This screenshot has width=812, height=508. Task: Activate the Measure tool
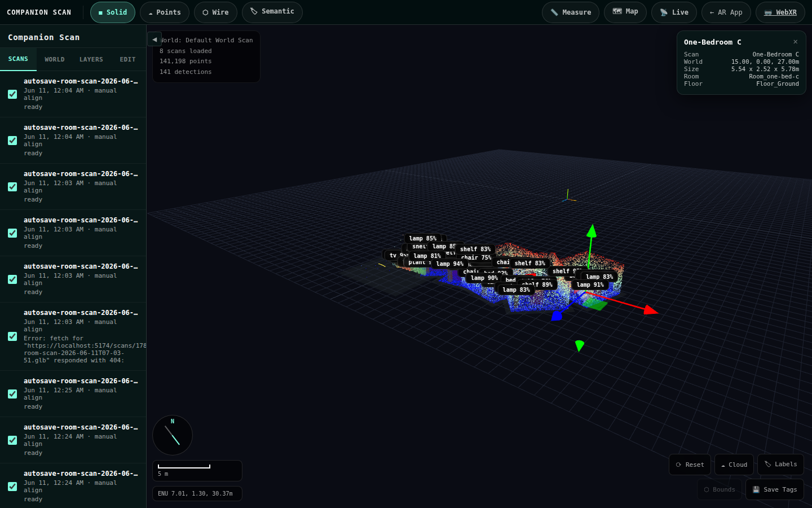[x=571, y=12]
